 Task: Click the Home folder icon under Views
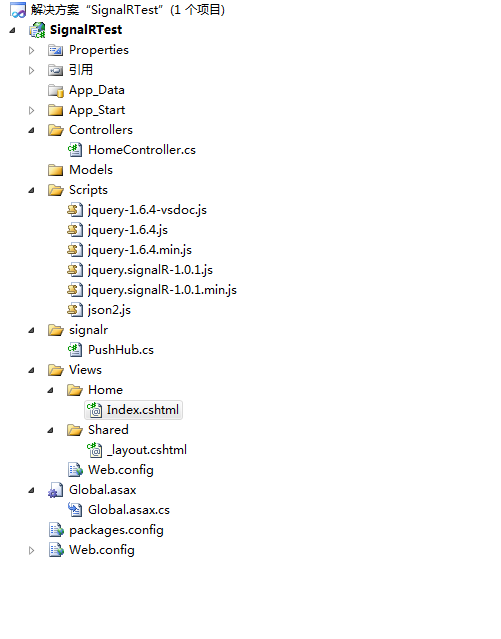click(75, 390)
